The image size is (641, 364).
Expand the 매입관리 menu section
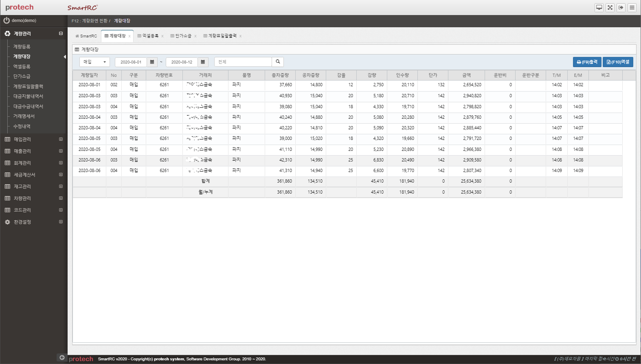pos(61,139)
